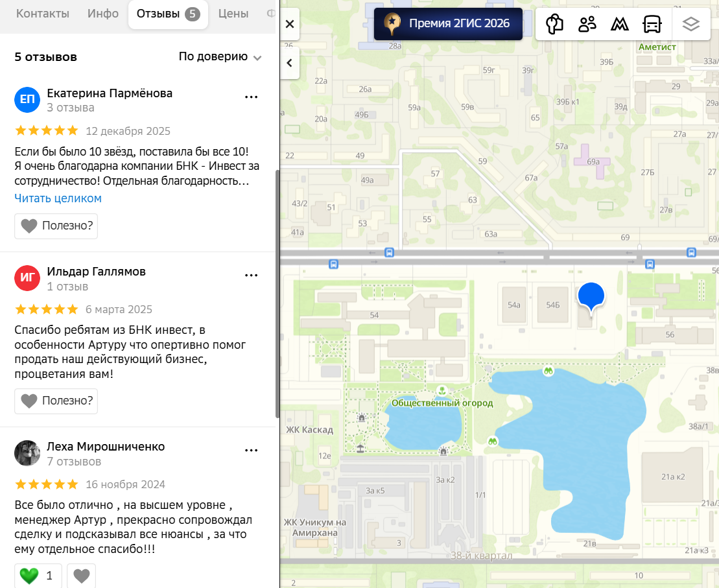The width and height of the screenshot is (719, 588).
Task: Show metro map icon
Action: click(620, 24)
